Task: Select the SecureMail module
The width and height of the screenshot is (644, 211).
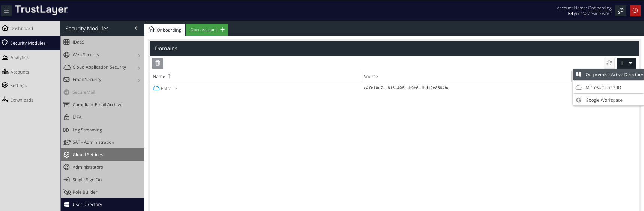Action: (x=102, y=92)
